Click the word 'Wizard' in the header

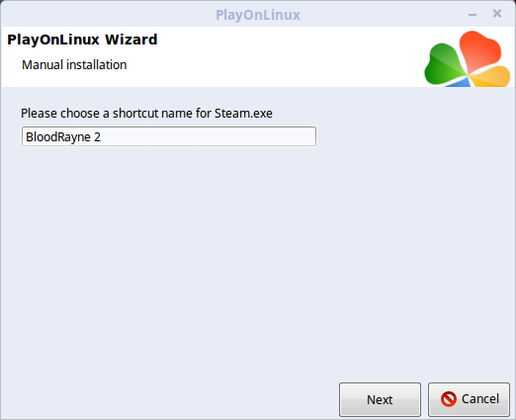click(131, 40)
